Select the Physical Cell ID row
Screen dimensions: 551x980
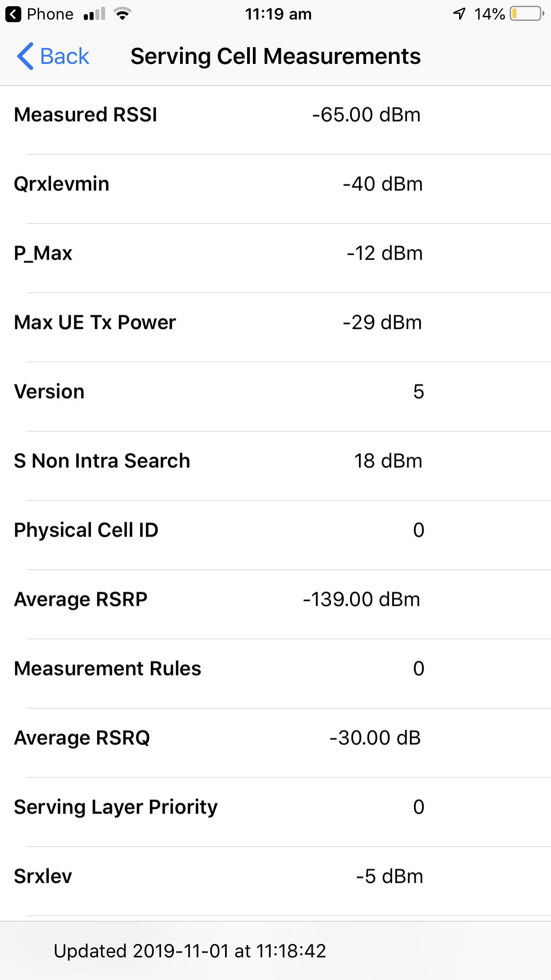[x=275, y=530]
